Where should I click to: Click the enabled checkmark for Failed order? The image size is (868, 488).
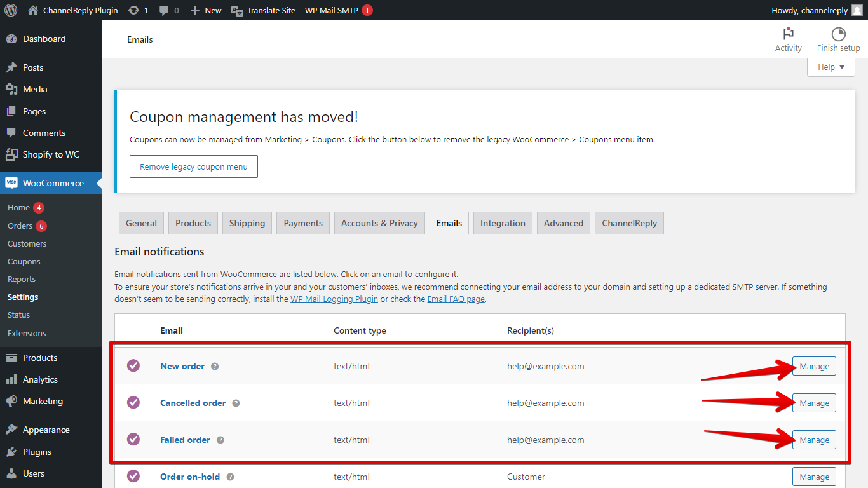[133, 439]
